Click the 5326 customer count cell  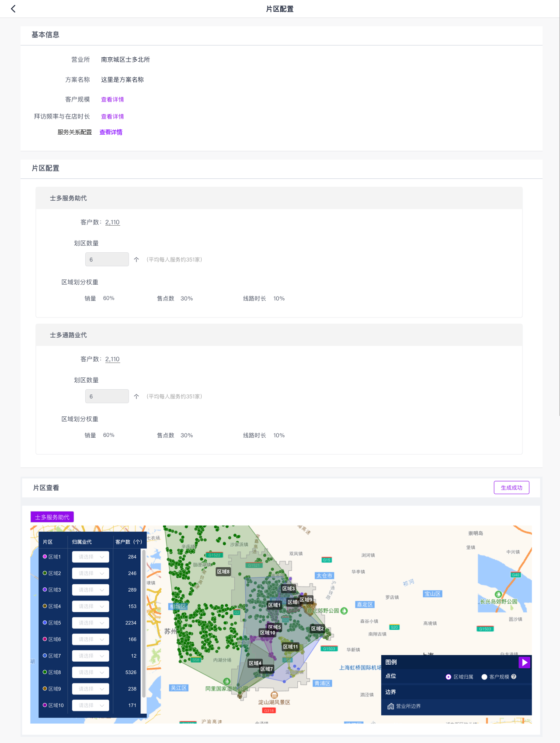pos(131,673)
